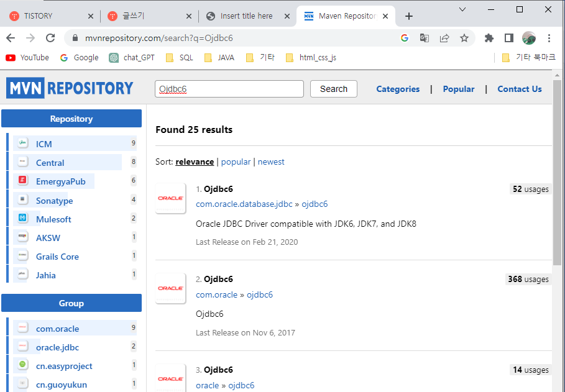Open the tab search chevron

[x=462, y=9]
